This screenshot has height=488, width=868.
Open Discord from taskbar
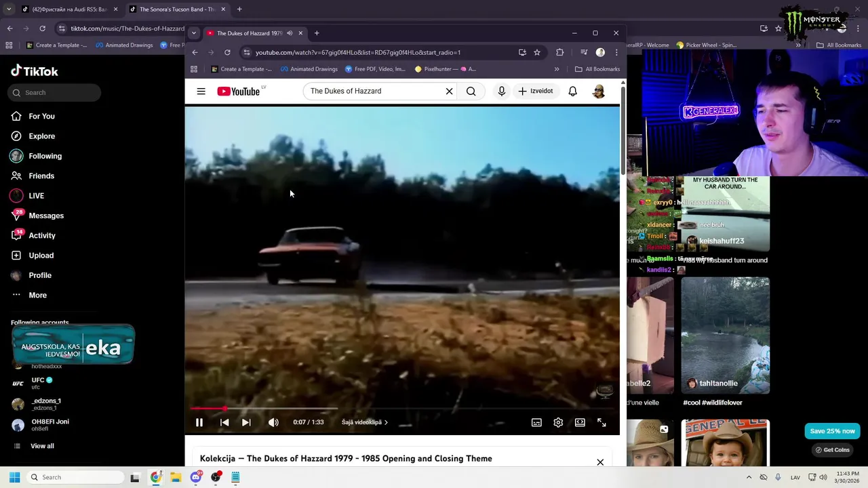coord(196,477)
